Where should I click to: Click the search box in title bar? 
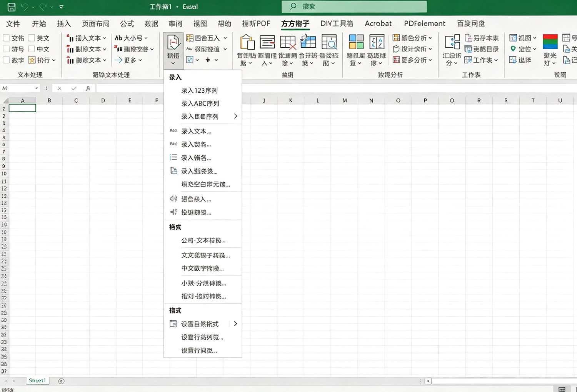pyautogui.click(x=354, y=7)
